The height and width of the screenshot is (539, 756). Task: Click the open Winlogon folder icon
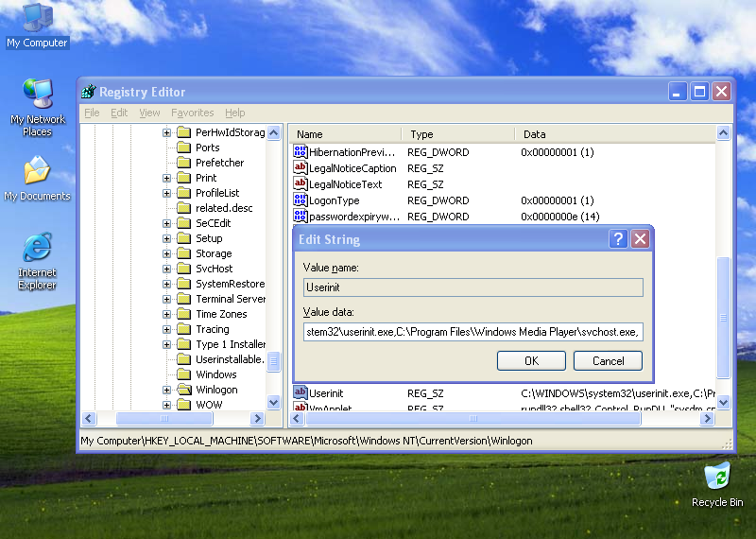coord(183,390)
